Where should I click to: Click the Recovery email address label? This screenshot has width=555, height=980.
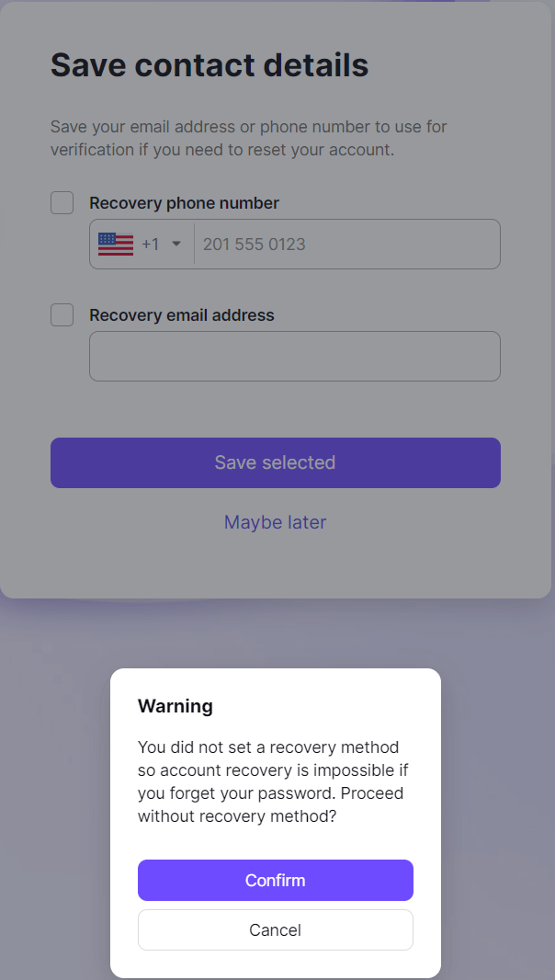pyautogui.click(x=182, y=315)
